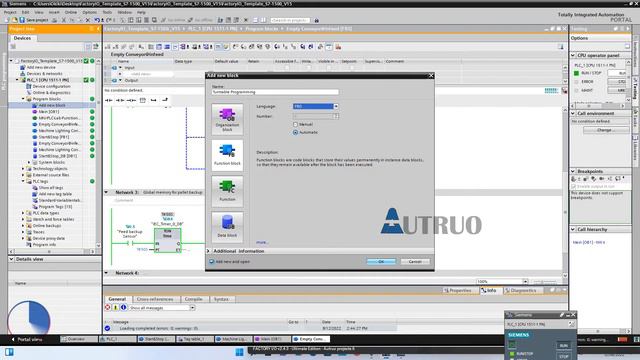Viewport: 640px width, 360px height.
Task: Open Device configuration tree item
Action: (x=51, y=87)
